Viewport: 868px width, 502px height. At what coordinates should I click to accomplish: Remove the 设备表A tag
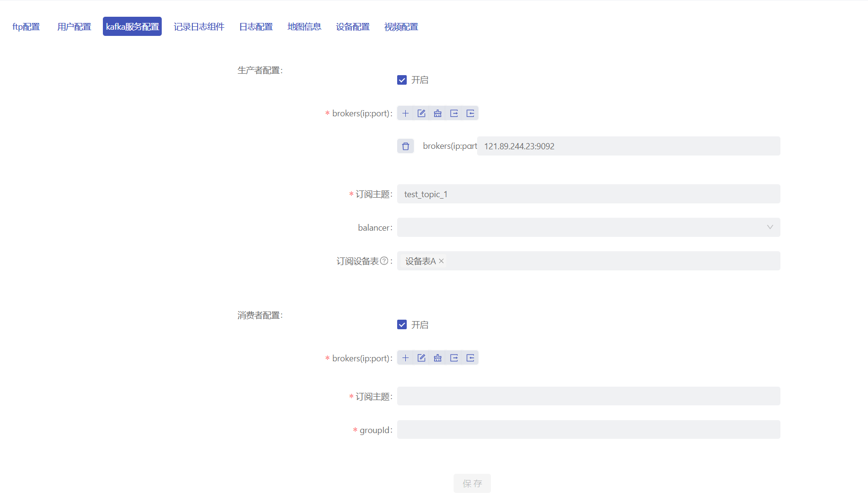coord(441,261)
